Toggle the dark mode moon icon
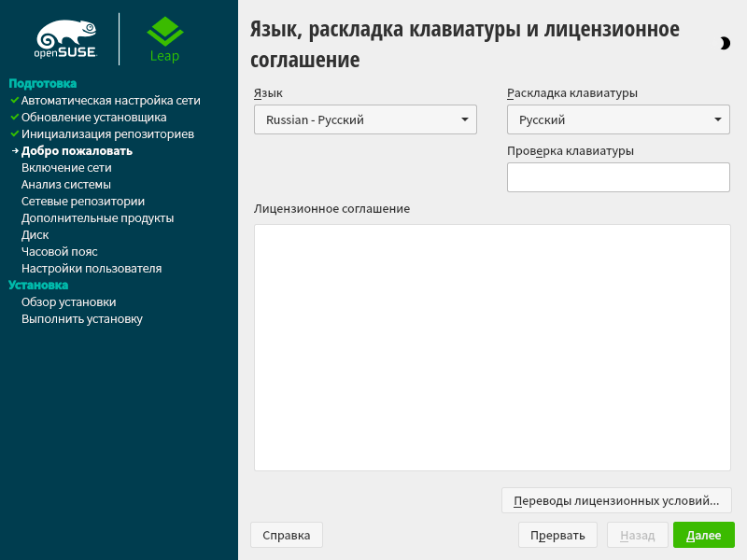Image resolution: width=747 pixels, height=560 pixels. click(725, 43)
